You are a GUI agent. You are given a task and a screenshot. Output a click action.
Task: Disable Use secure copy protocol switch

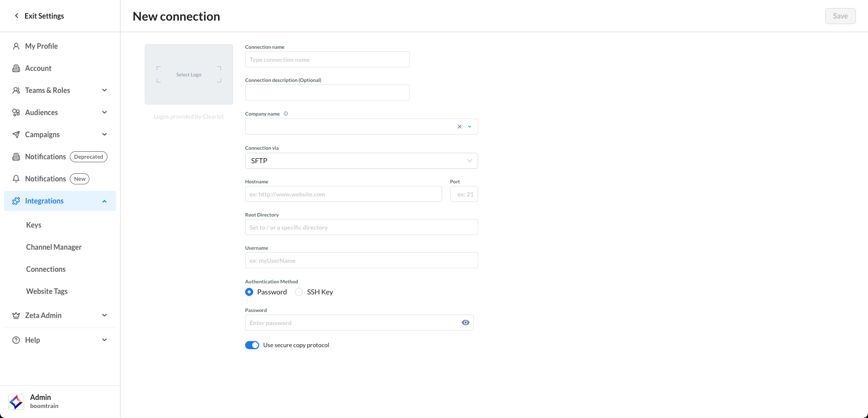(x=252, y=345)
